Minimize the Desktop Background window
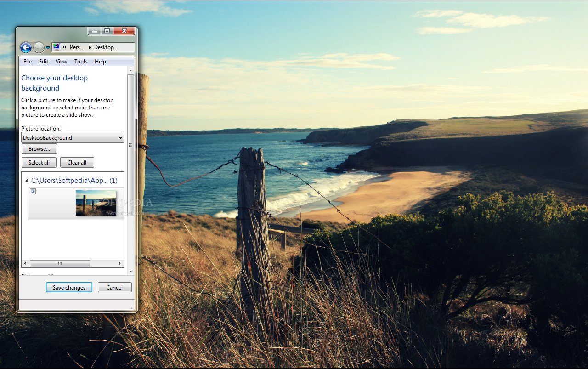The width and height of the screenshot is (588, 369). coord(95,31)
